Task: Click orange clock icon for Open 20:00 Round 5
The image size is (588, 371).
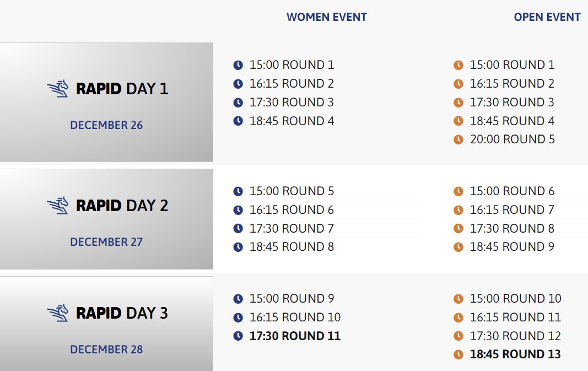Action: [458, 139]
